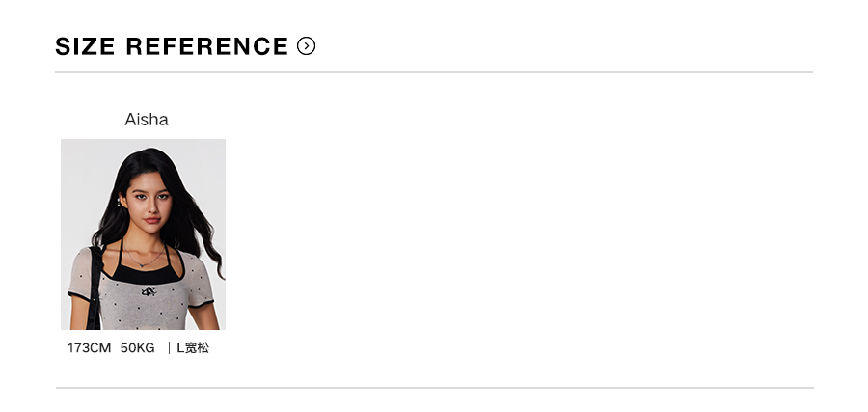Click the vertical divider before L宽松

(x=169, y=348)
